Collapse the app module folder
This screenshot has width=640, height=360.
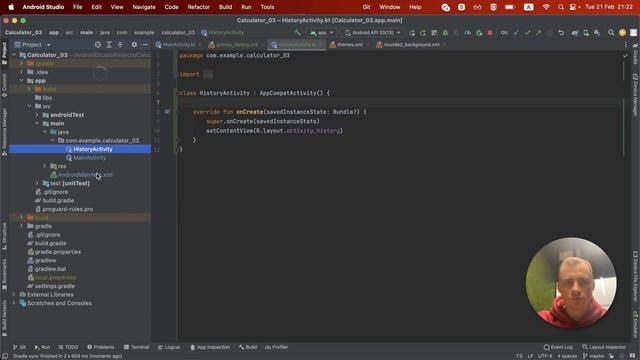pos(22,80)
